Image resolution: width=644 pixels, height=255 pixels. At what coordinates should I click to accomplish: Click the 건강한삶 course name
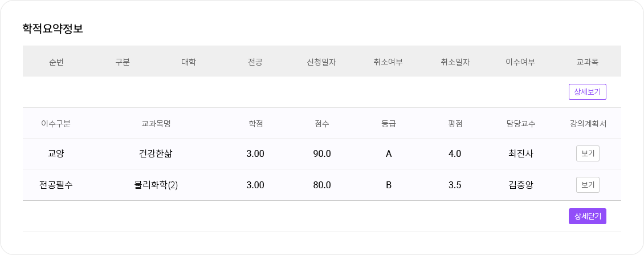click(x=156, y=153)
